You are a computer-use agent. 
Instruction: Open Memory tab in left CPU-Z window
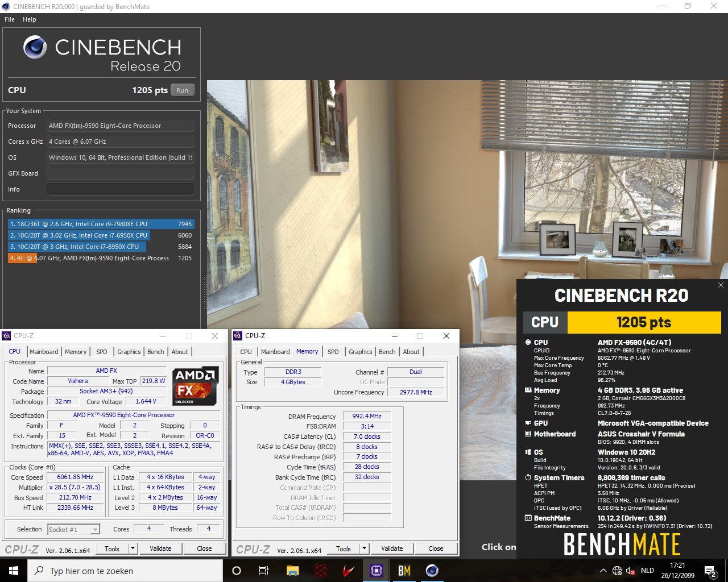point(76,352)
